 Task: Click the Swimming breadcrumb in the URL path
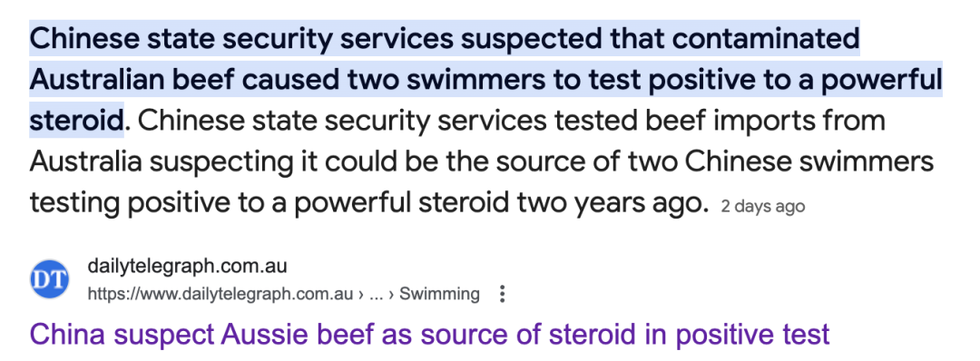tap(439, 294)
